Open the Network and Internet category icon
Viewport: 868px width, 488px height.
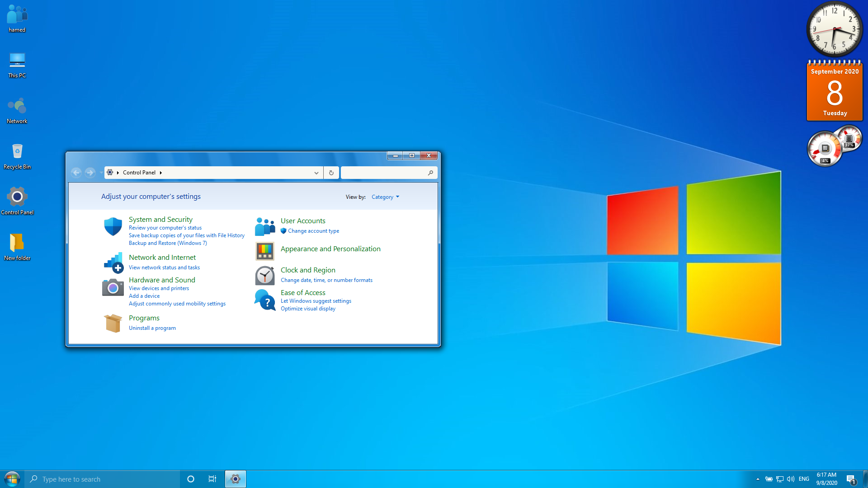tap(113, 263)
